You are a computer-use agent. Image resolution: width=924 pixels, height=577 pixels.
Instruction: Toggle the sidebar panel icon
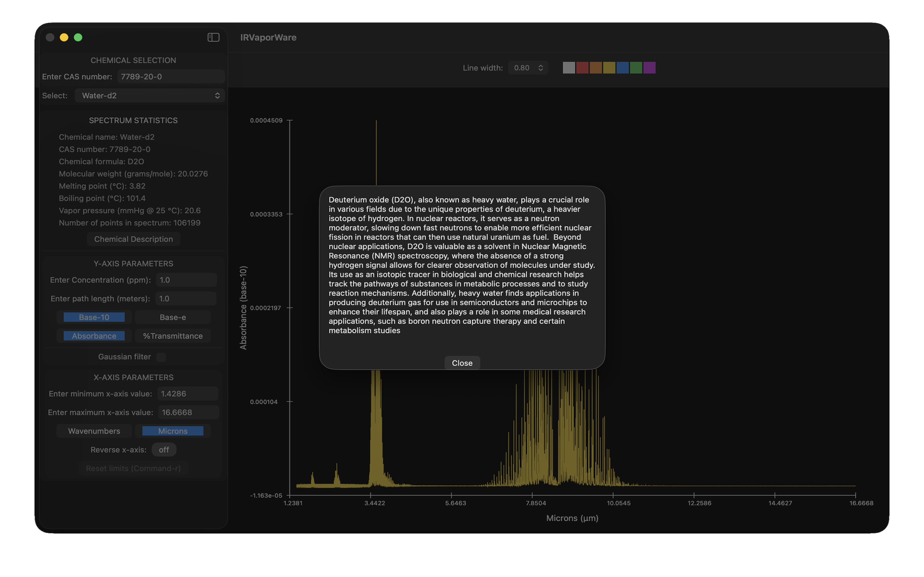click(x=213, y=38)
